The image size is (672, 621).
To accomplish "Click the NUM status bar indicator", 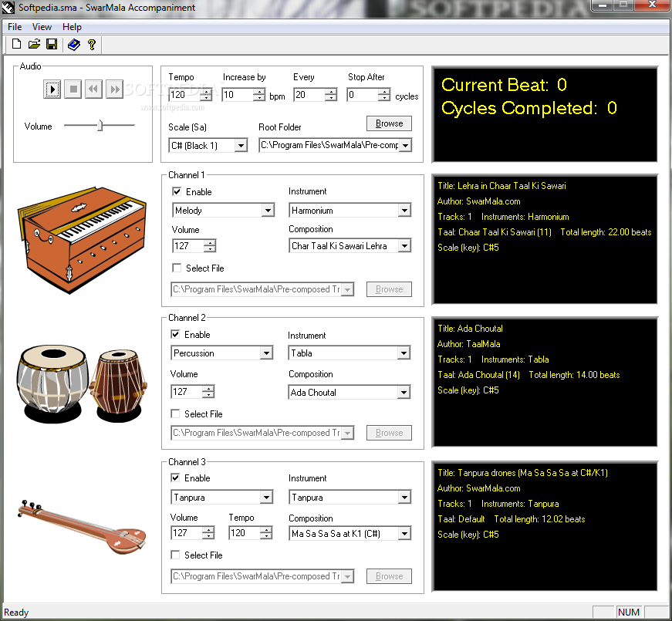I will (x=629, y=612).
